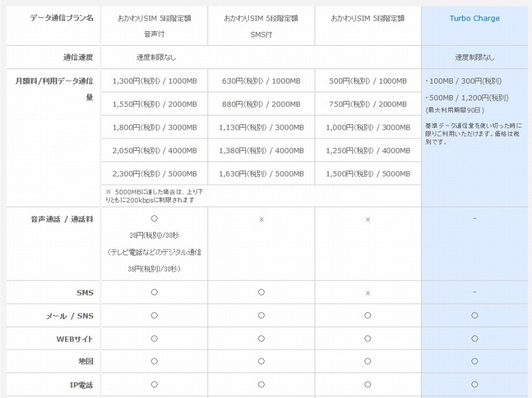
Task: Click '速度制限なし' in Turbo Charge column
Action: click(474, 57)
